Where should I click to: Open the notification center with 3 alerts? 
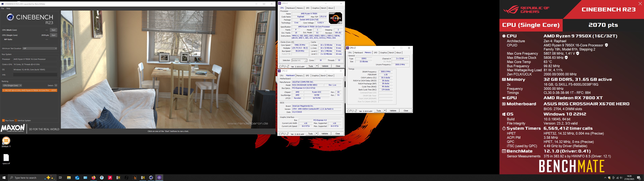click(639, 178)
